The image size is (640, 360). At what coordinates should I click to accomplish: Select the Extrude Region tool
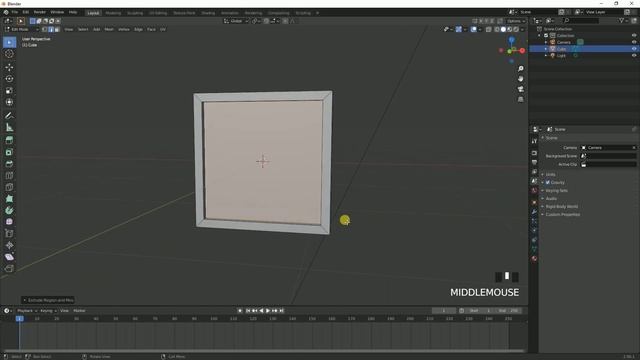click(x=9, y=140)
